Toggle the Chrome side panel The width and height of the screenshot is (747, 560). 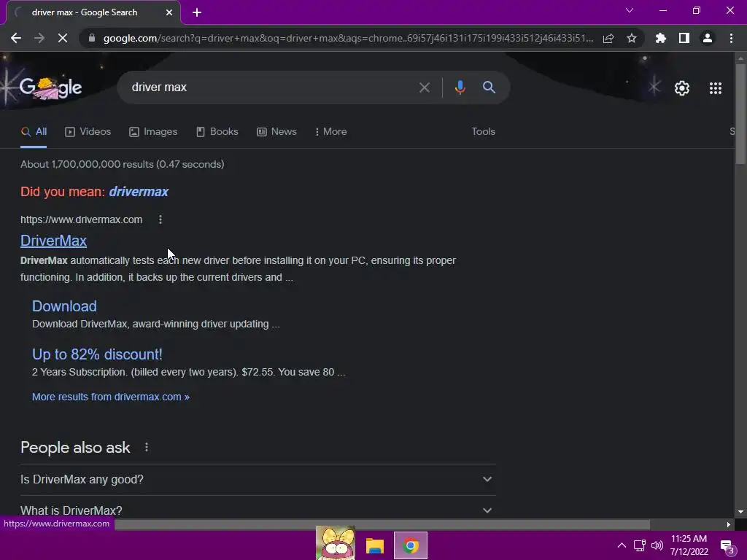[x=684, y=38]
